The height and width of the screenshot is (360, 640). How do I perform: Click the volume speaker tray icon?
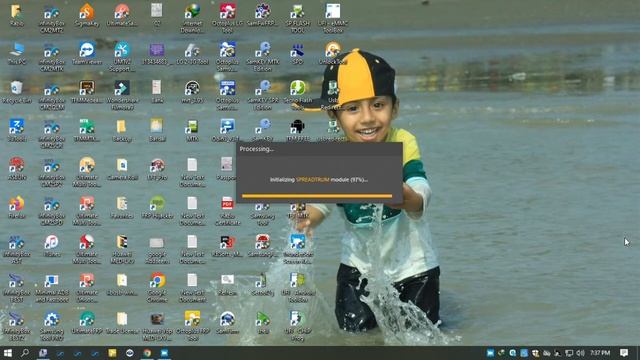point(580,353)
